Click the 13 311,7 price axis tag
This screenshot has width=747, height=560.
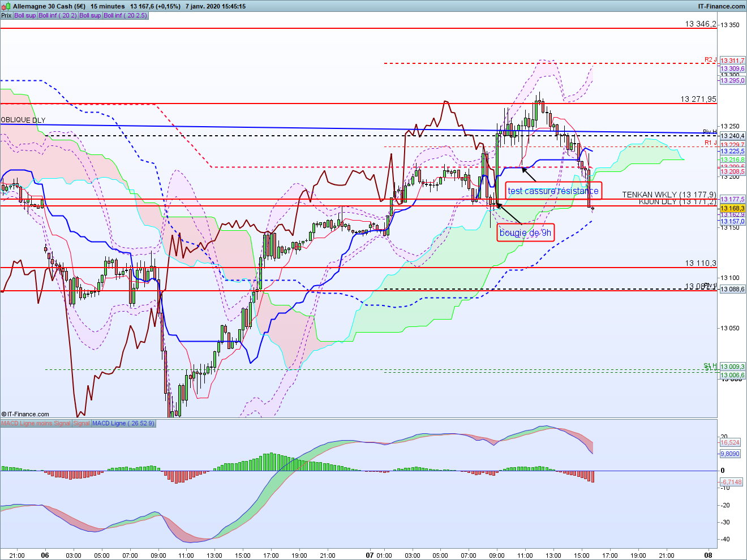tap(732, 61)
